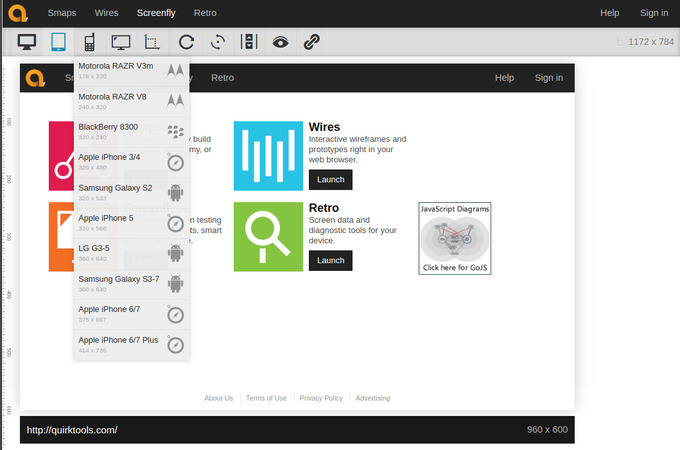This screenshot has height=450, width=680.
Task: Click the orange Screenfly tile
Action: (61, 237)
